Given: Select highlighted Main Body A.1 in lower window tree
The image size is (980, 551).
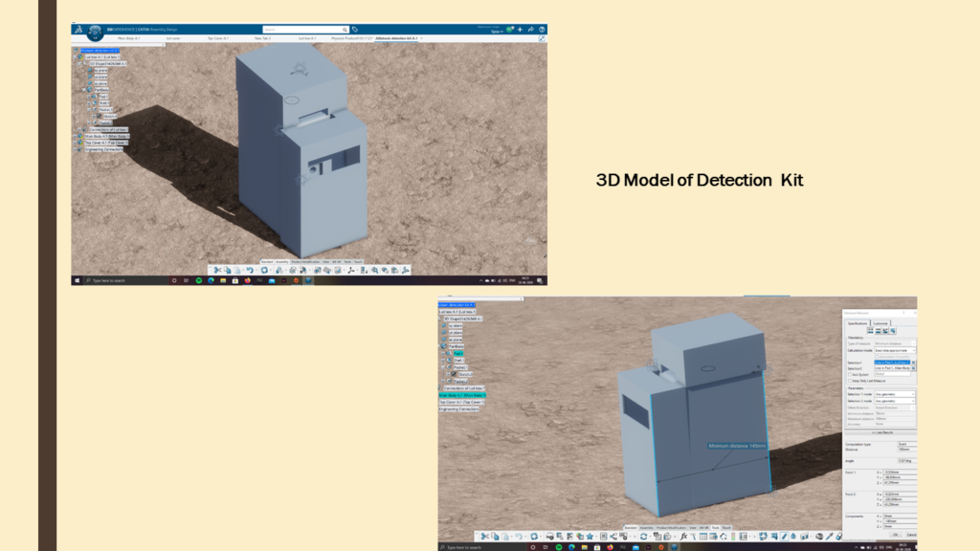Looking at the screenshot, I should [x=462, y=395].
